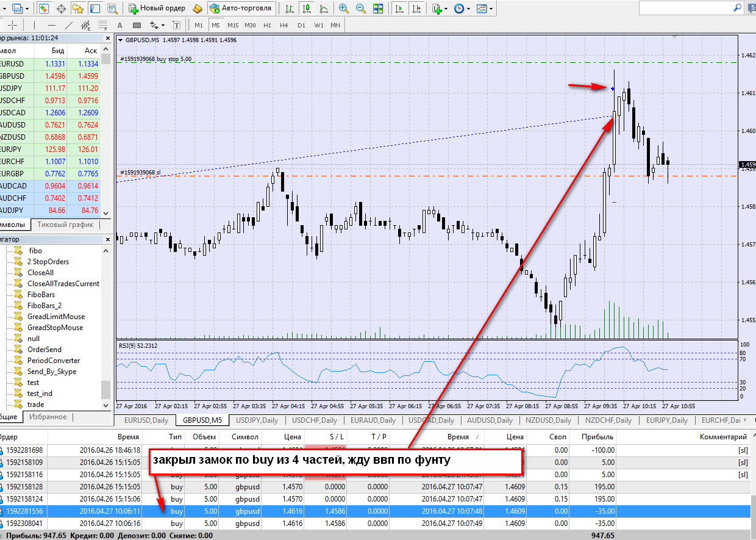Open the Indicators list icon
This screenshot has width=756, height=540.
coord(437,9)
